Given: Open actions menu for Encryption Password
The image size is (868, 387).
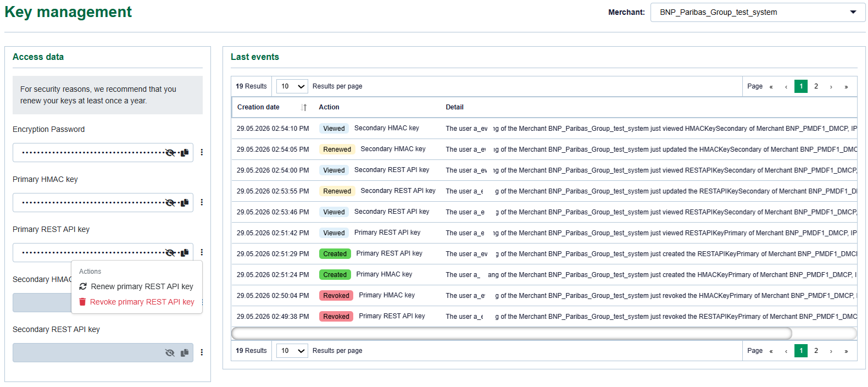Looking at the screenshot, I should [x=202, y=152].
